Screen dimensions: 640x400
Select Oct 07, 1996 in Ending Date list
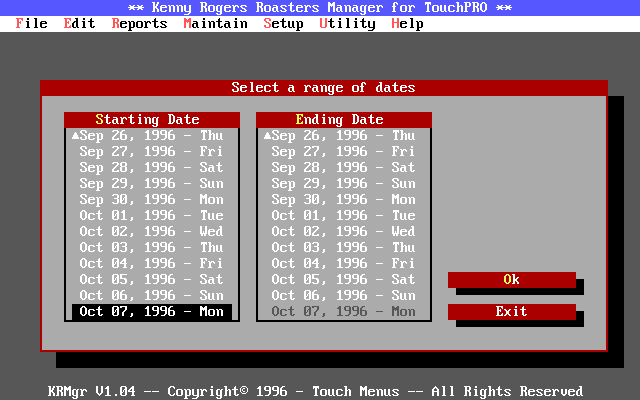point(344,311)
